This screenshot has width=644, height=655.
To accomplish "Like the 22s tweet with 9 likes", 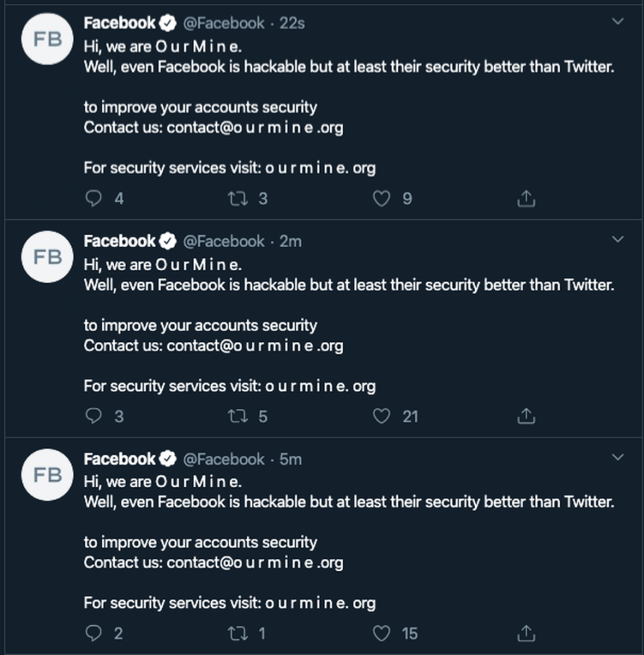I will (380, 198).
